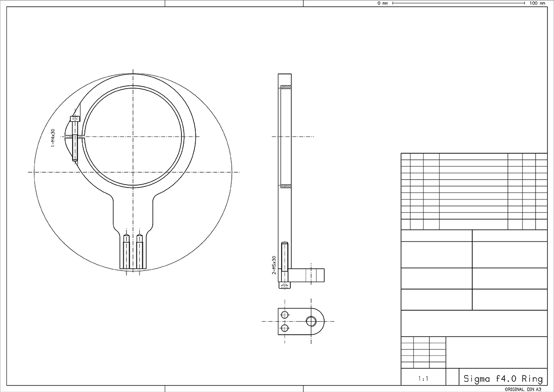
Task: Click the upper hatched section in side view
Action: [x=286, y=87]
